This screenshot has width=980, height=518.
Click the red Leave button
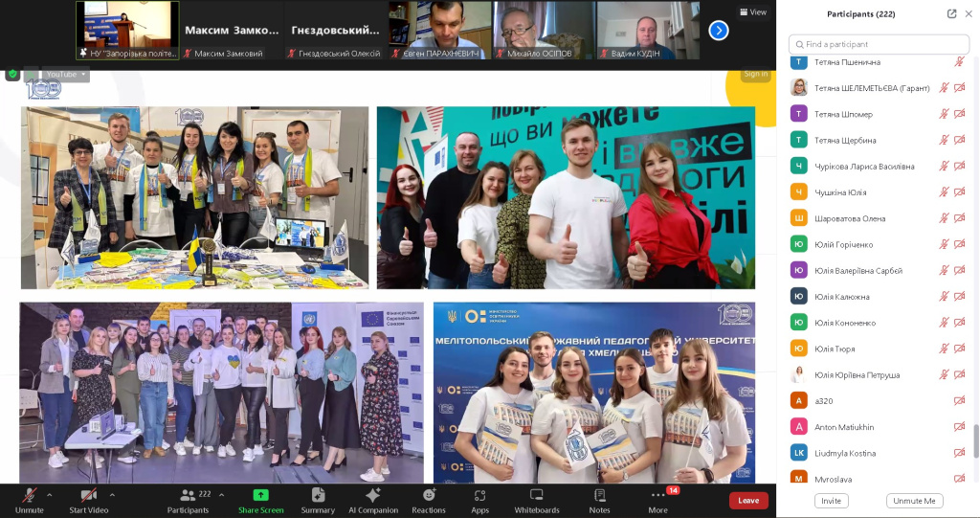(748, 501)
